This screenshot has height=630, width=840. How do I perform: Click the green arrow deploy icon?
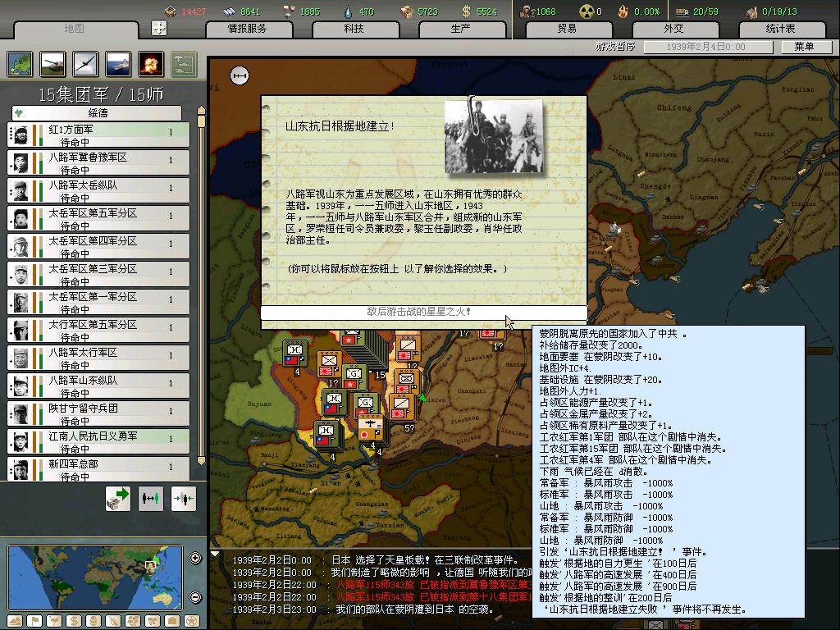point(118,499)
